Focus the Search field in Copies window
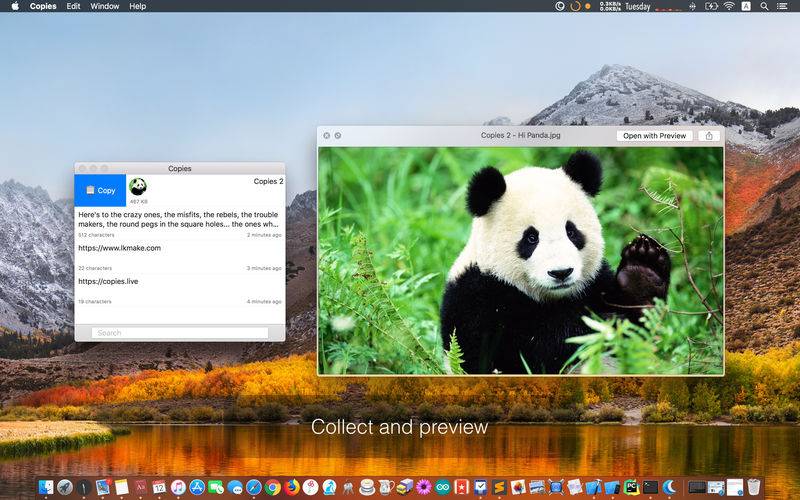This screenshot has width=800, height=500. point(180,333)
